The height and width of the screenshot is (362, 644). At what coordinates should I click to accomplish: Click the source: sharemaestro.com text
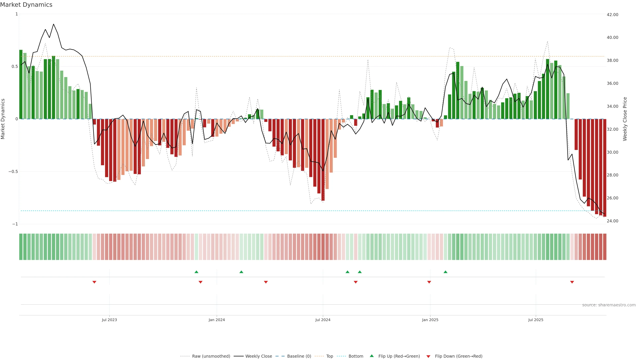(609, 305)
